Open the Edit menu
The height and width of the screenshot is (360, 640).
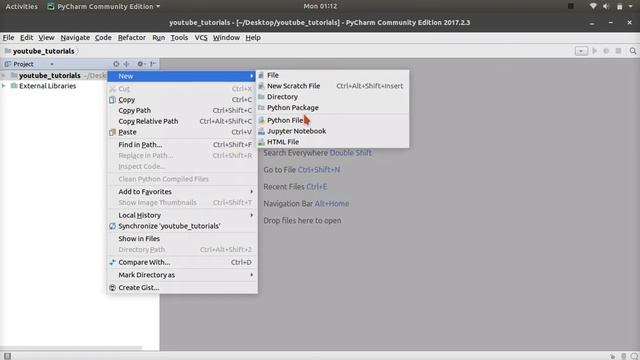[x=27, y=38]
